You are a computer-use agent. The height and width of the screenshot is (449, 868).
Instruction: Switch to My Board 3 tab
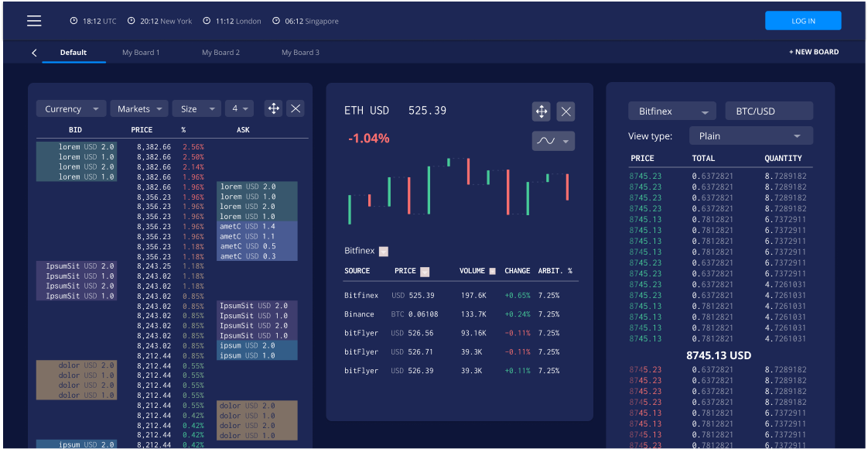tap(300, 53)
